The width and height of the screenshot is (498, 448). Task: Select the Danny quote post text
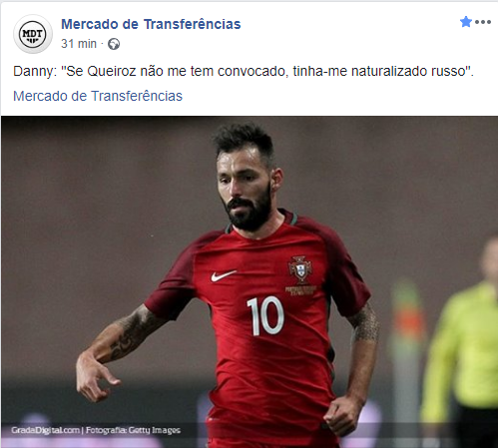click(x=244, y=71)
